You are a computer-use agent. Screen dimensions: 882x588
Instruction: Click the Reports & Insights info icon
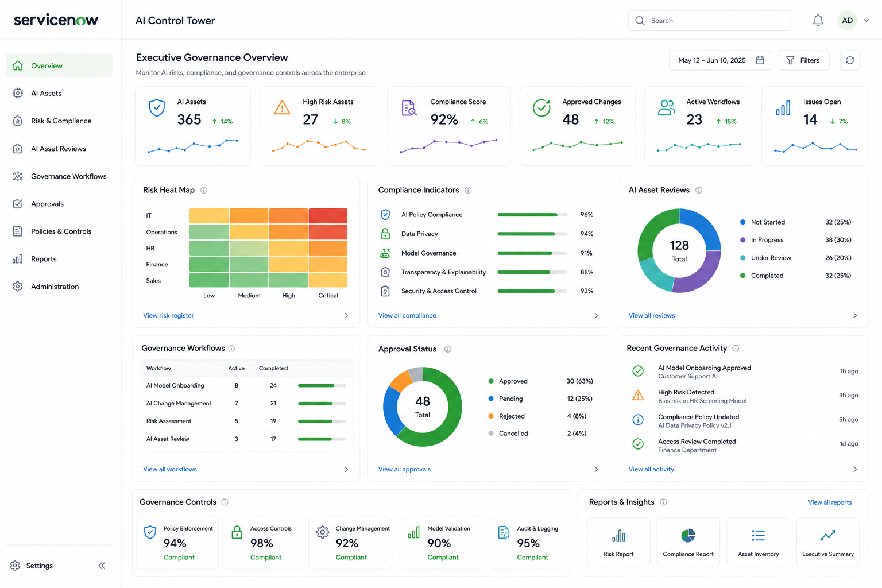click(x=663, y=502)
